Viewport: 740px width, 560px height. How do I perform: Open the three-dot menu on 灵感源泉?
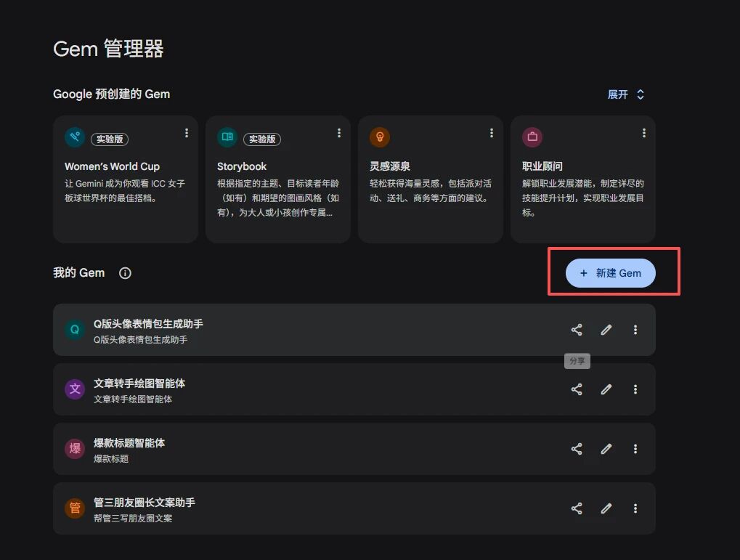pos(491,133)
